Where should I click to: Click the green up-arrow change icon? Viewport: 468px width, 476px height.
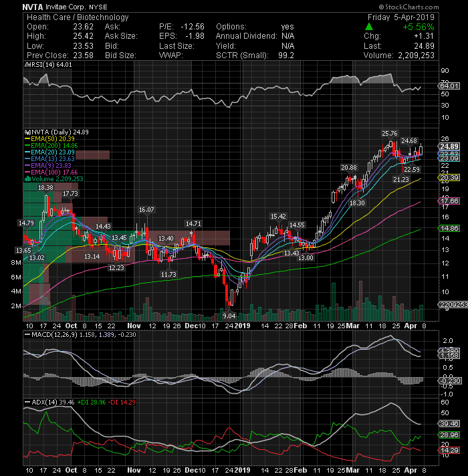click(x=369, y=27)
